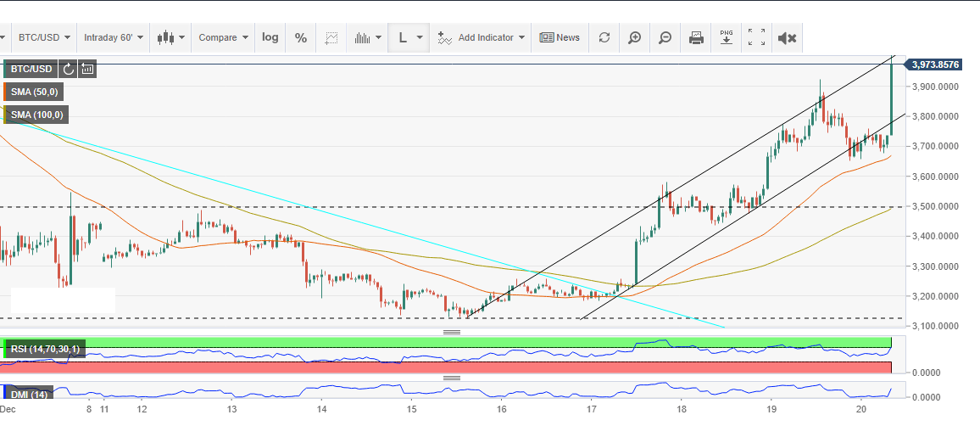The height and width of the screenshot is (426, 980).
Task: Download the chart as PNG
Action: pos(727,37)
